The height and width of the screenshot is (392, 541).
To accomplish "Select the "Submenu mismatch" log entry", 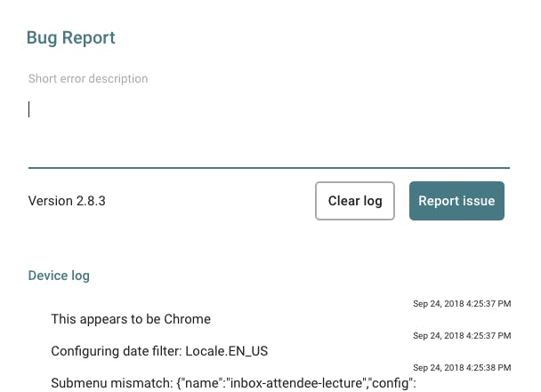I will click(x=233, y=383).
